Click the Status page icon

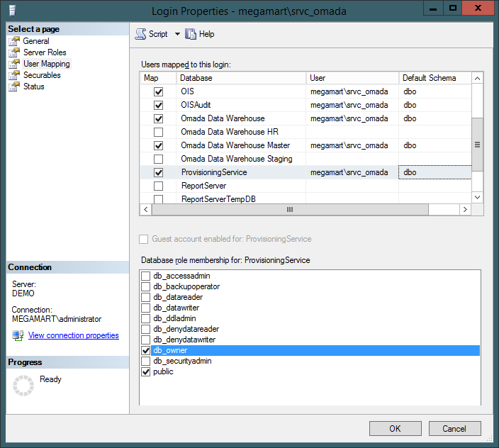[14, 86]
